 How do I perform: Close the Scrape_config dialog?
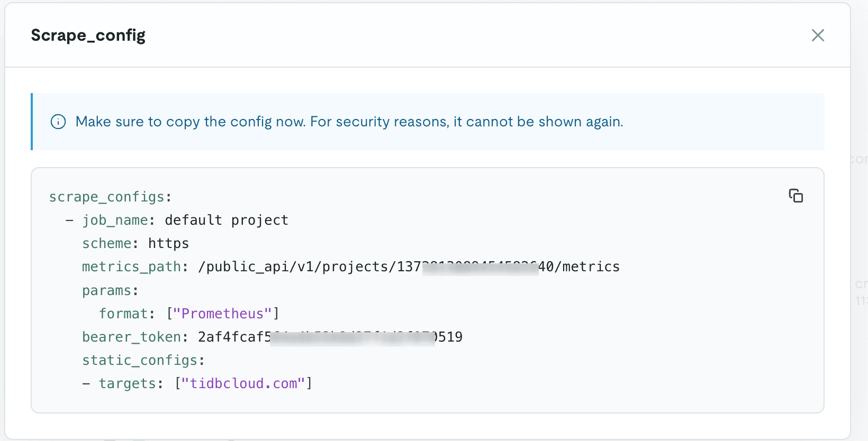point(818,35)
